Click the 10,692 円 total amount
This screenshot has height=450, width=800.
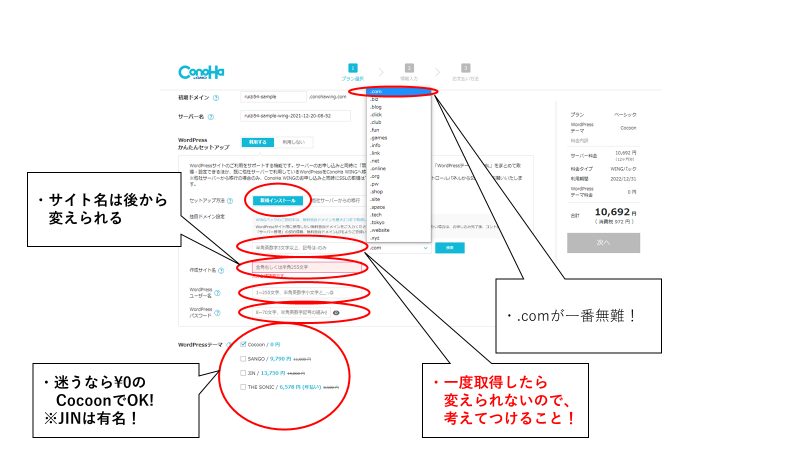click(615, 212)
